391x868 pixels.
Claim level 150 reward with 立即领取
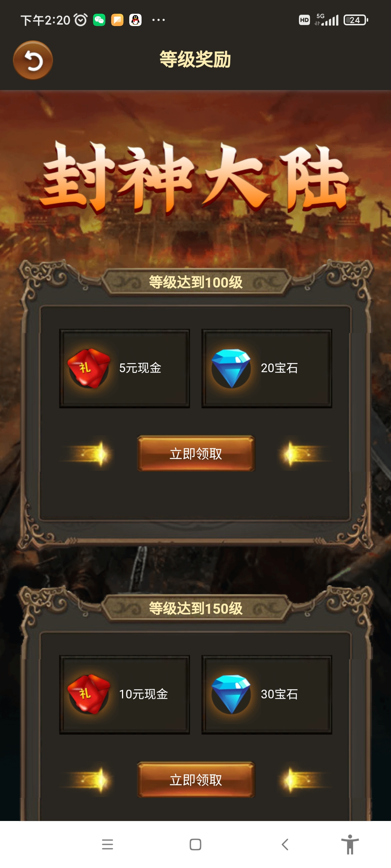(196, 780)
